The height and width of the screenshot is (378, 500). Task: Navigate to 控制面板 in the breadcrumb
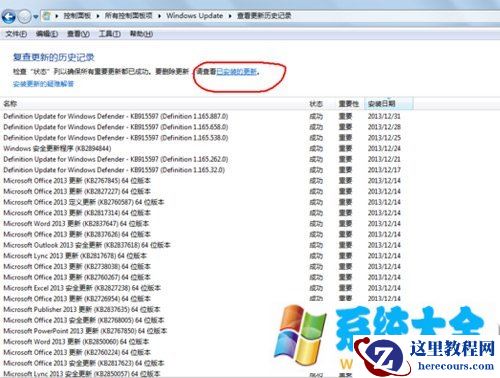(x=77, y=16)
